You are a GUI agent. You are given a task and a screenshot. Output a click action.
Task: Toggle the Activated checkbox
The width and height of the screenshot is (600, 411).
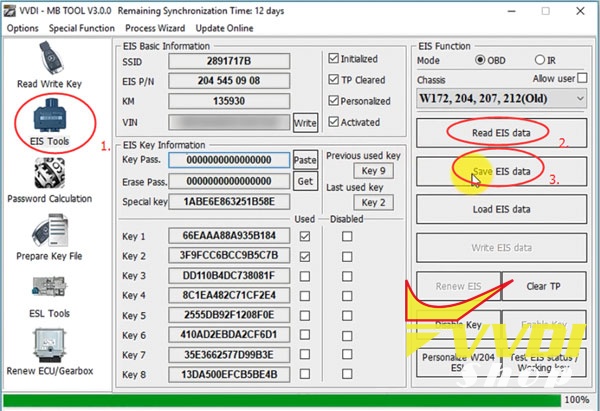click(x=333, y=122)
